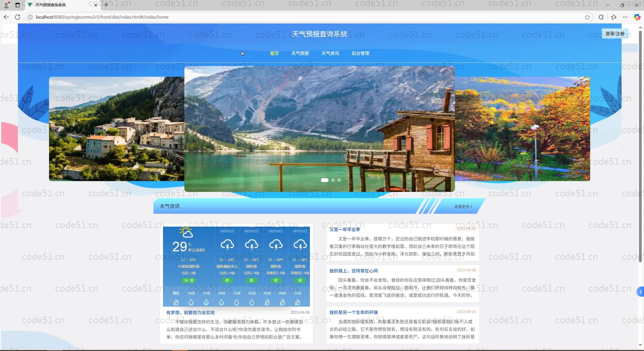The image size is (644, 351).
Task: Click the favorites star in address bar
Action: [x=587, y=17]
